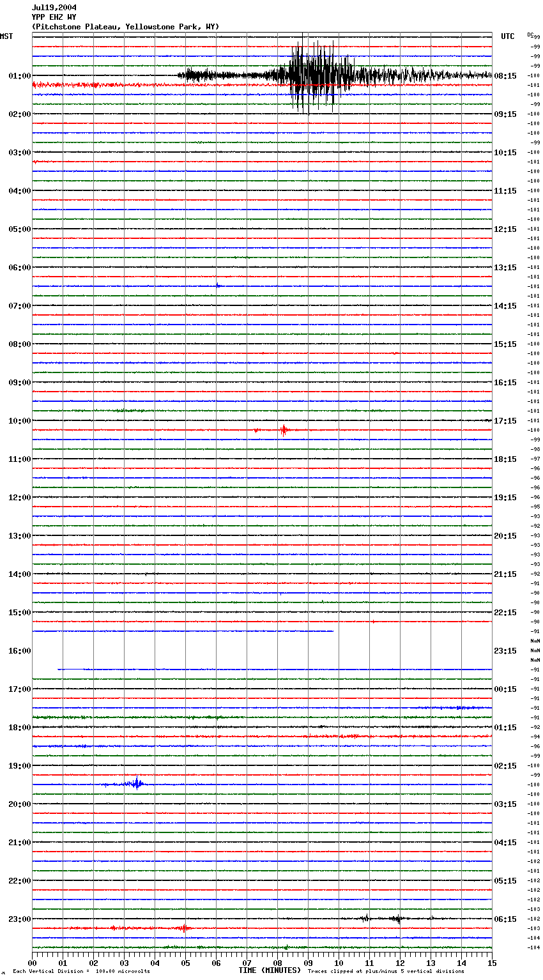Image resolution: width=543 pixels, height=980 pixels.
Task: Click the 21:15 UTC time label
Action: tap(505, 574)
